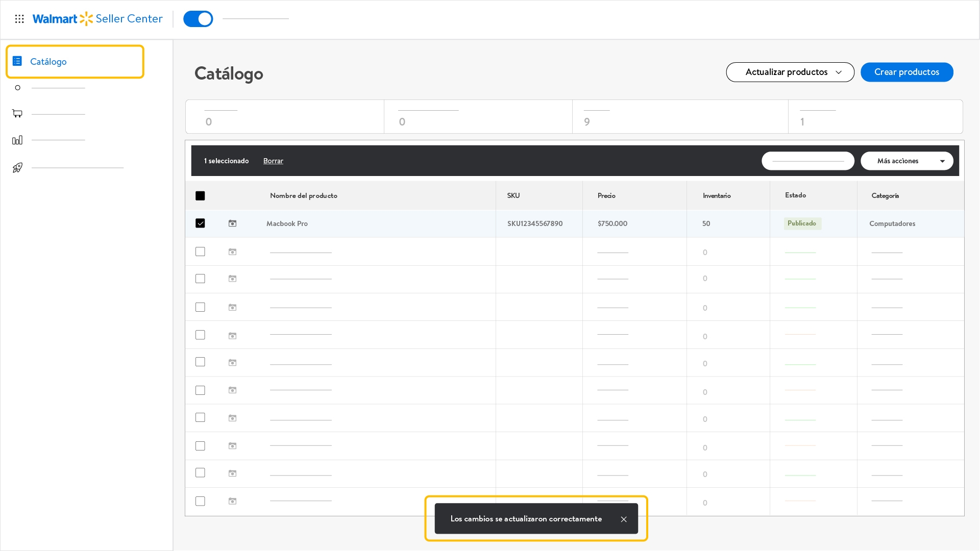Viewport: 980px width, 551px height.
Task: Click the 1 seleccionado label
Action: click(x=226, y=161)
